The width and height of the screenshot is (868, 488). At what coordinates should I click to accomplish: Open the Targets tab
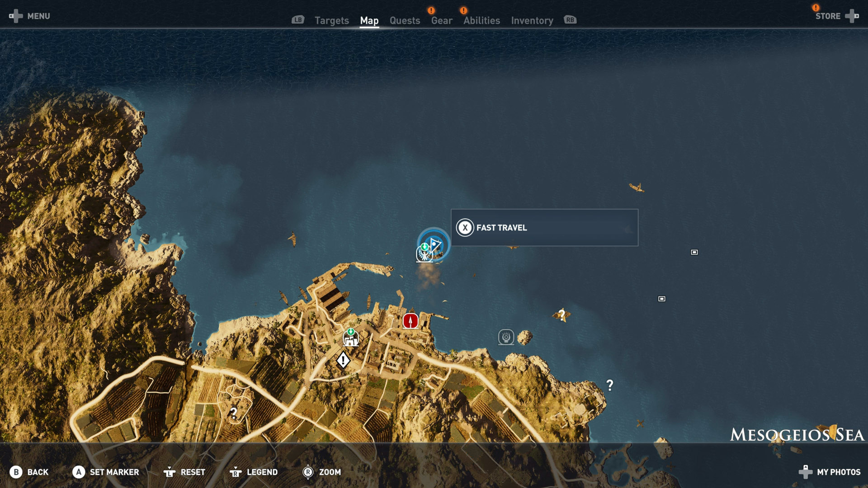[x=331, y=20]
